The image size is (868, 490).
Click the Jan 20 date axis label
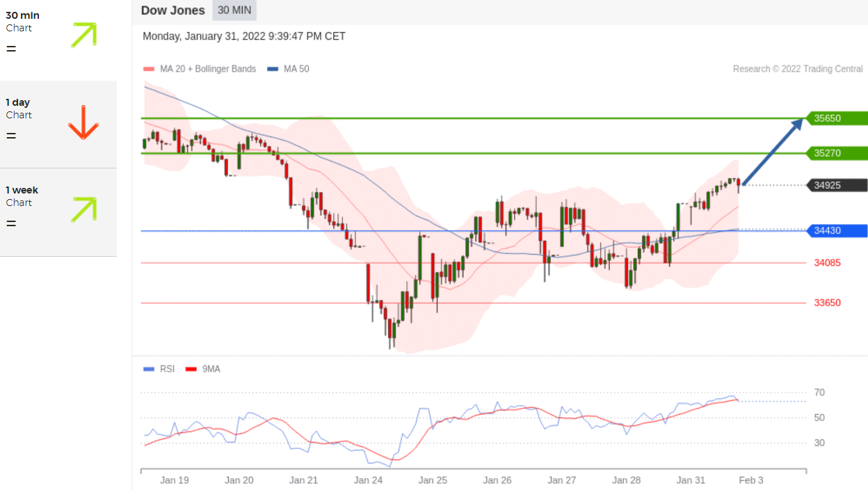[x=239, y=480]
